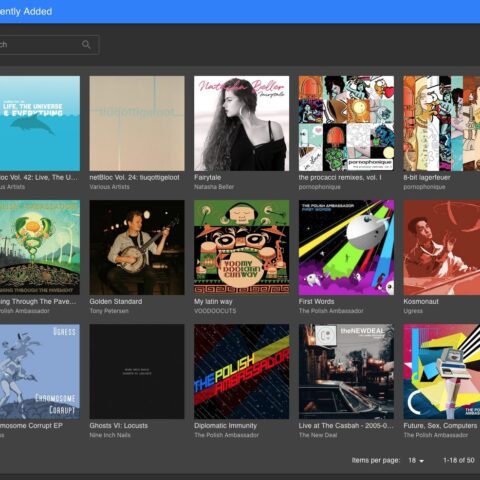Click the My latin way title
Viewport: 480px width, 480px height.
pyautogui.click(x=213, y=301)
